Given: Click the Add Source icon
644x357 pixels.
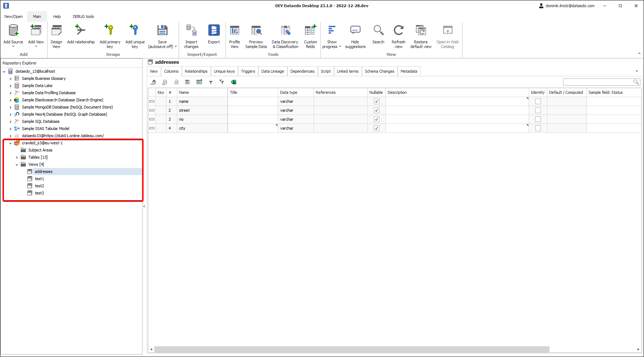Looking at the screenshot, I should click(13, 31).
